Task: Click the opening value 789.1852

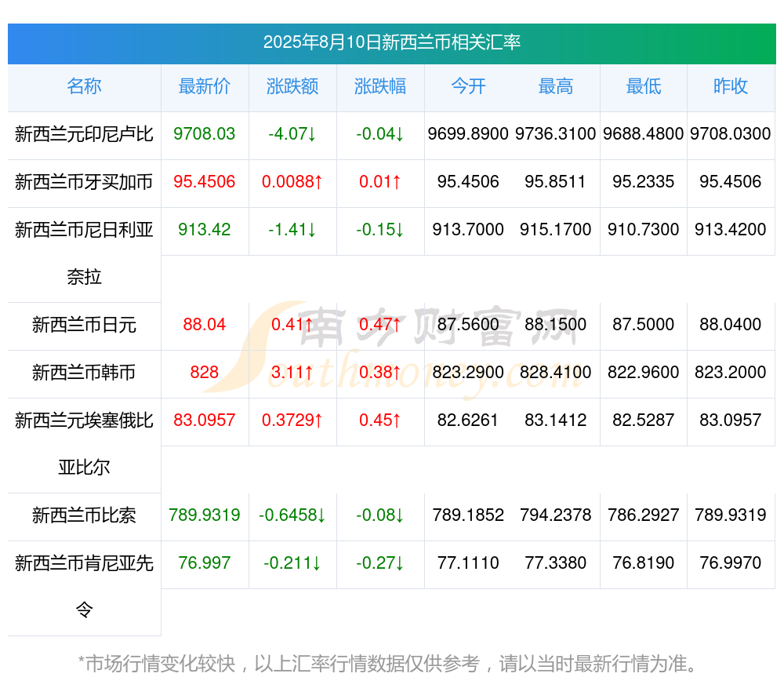Action: click(468, 515)
